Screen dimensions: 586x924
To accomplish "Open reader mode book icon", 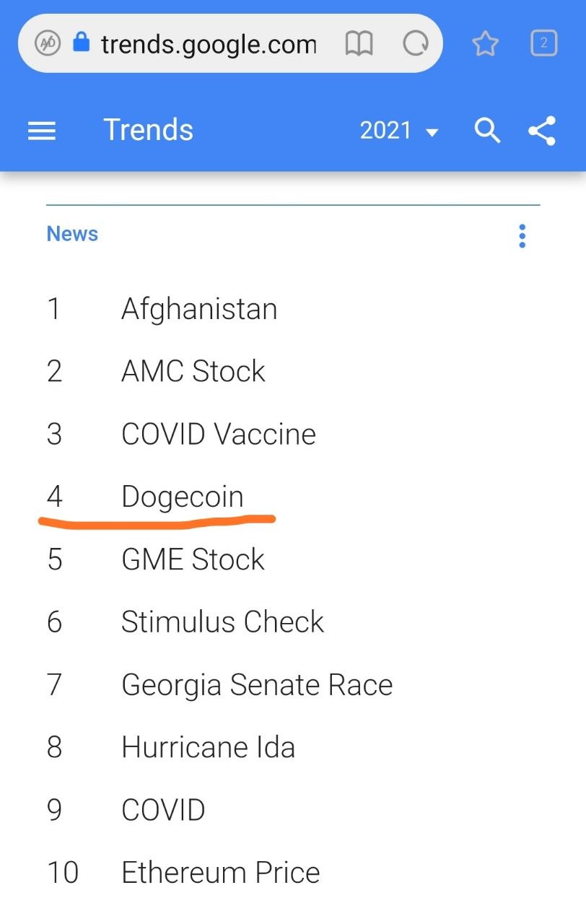I will pos(359,44).
